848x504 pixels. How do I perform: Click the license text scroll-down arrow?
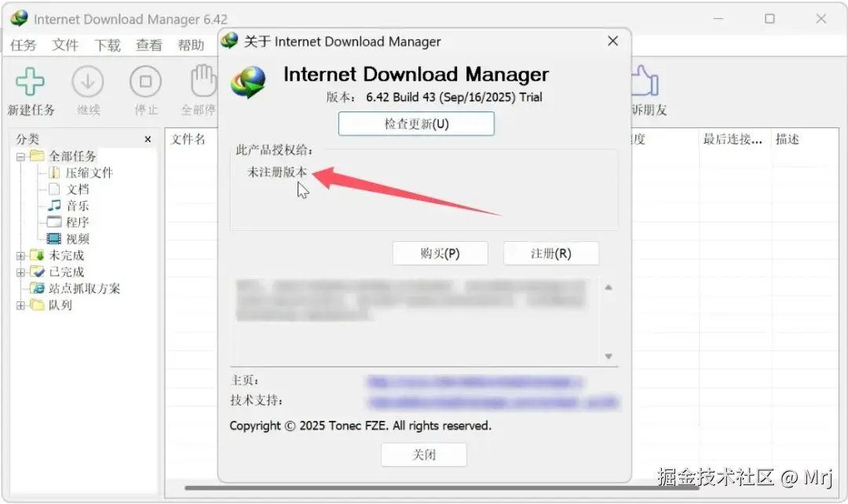coord(609,356)
